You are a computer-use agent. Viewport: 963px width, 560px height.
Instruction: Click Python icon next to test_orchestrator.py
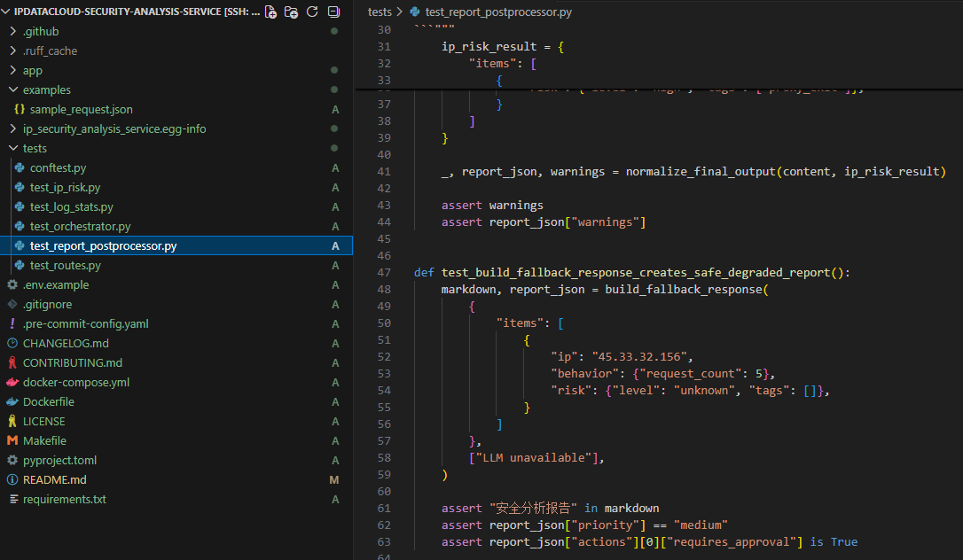[x=20, y=226]
